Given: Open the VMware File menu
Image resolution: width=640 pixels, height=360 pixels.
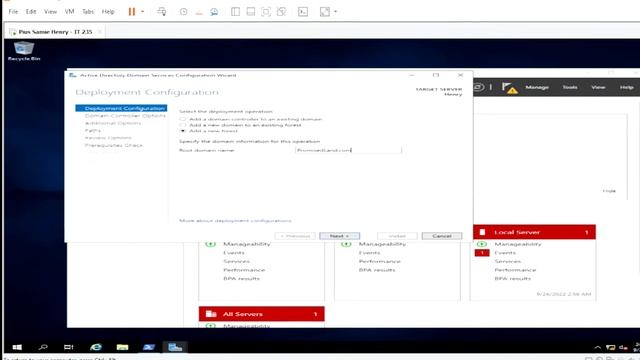Looking at the screenshot, I should [x=13, y=12].
